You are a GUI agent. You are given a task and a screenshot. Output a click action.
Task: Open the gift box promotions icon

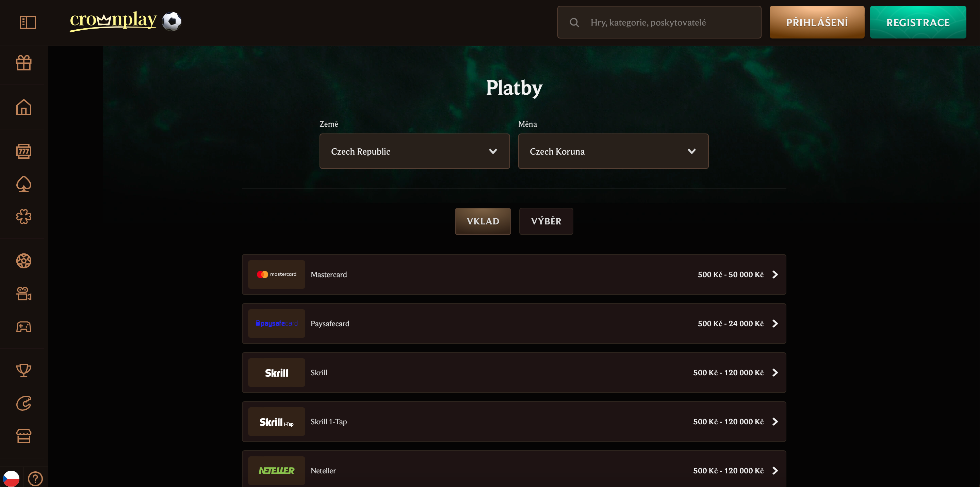pyautogui.click(x=23, y=63)
